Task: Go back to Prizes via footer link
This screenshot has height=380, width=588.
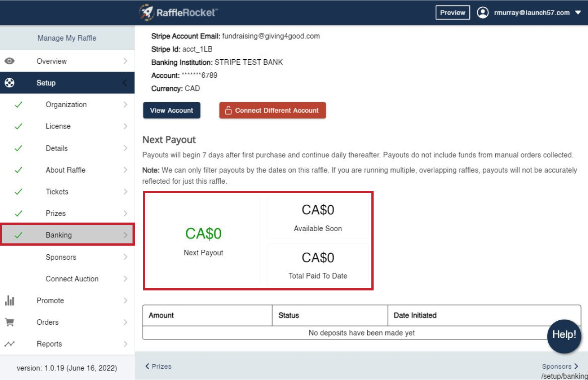Action: (x=158, y=366)
